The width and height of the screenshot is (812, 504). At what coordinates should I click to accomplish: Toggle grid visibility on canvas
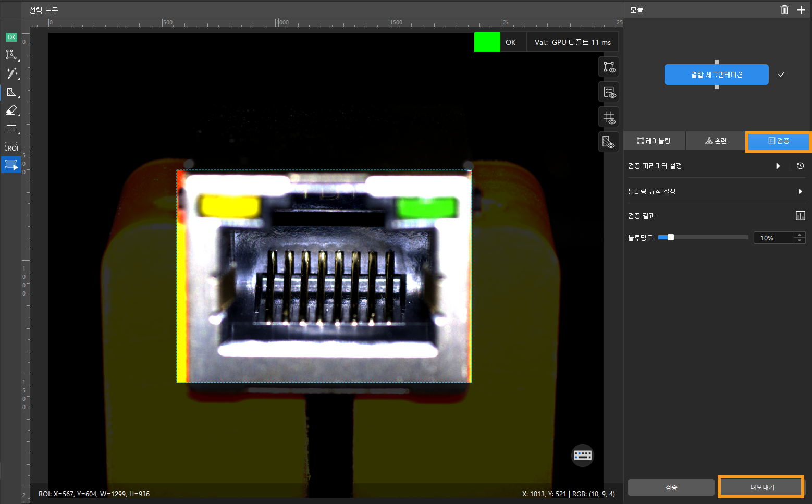click(609, 117)
